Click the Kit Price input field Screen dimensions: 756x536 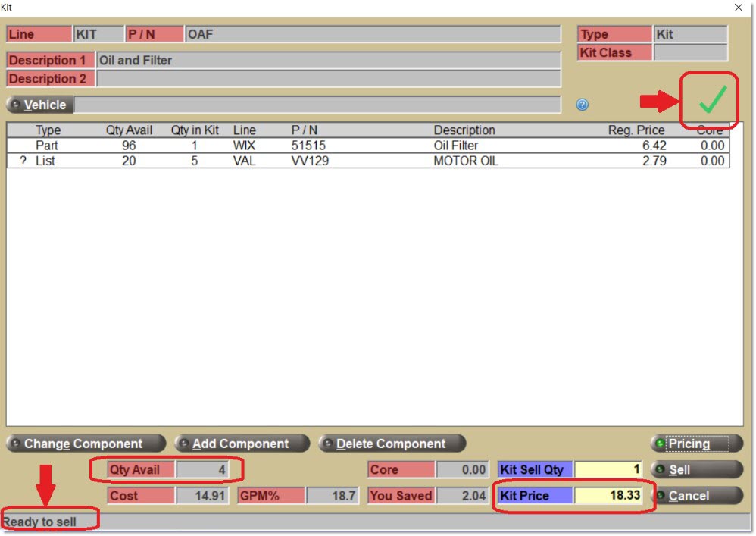click(608, 495)
